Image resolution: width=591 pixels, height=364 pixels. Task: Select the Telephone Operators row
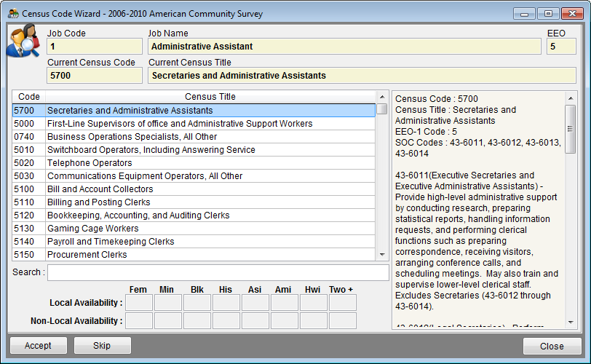click(x=194, y=163)
